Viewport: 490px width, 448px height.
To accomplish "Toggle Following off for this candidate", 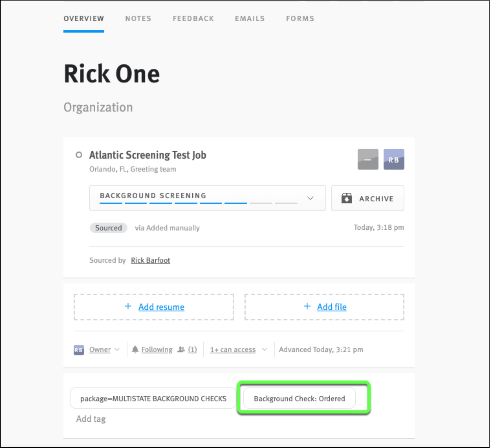I will pyautogui.click(x=157, y=349).
